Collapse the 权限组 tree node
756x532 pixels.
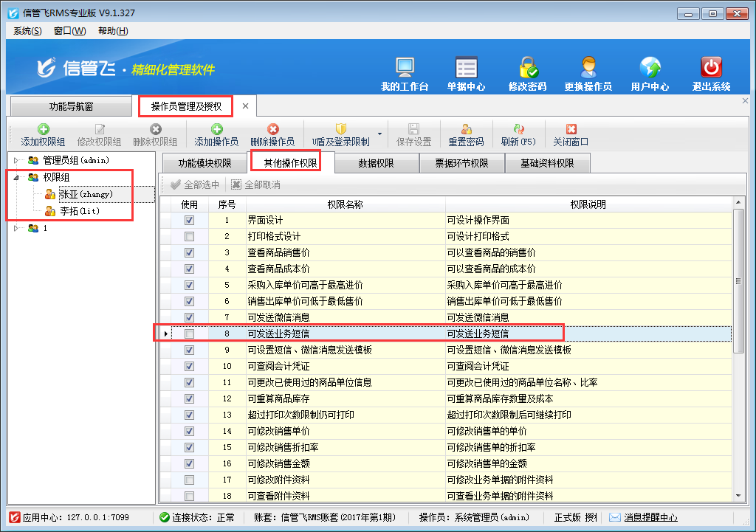click(18, 177)
